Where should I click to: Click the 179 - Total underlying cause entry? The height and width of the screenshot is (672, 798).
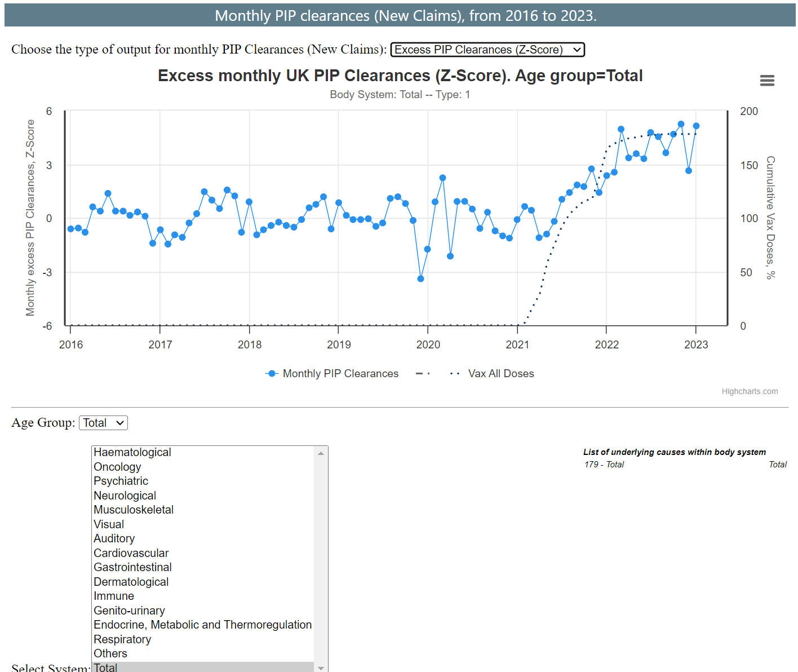coord(604,465)
